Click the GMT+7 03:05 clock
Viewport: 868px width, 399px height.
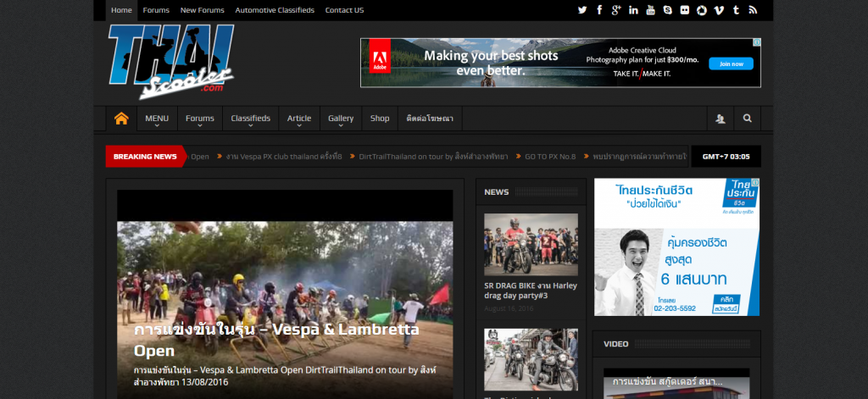coord(726,157)
